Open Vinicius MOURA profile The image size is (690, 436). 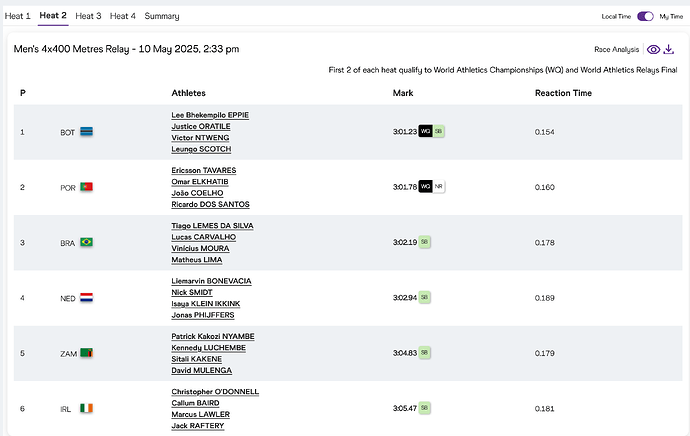200,249
